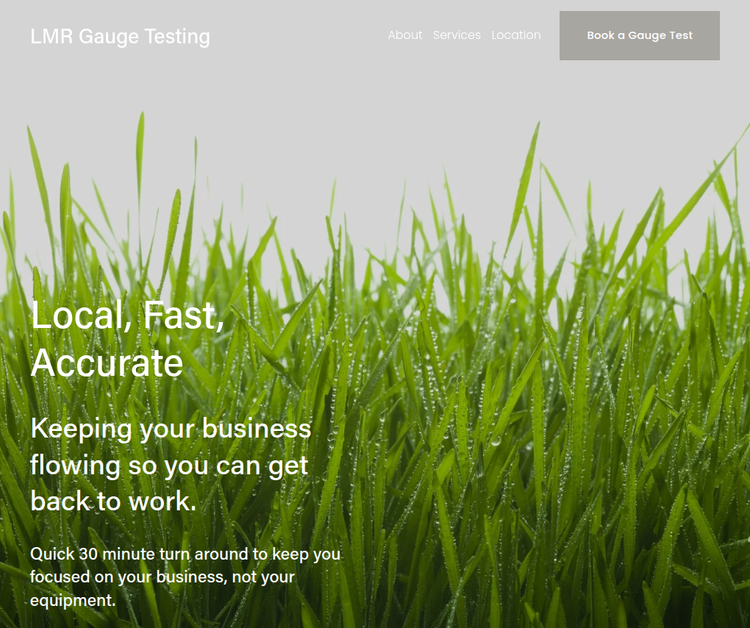The image size is (750, 628).
Task: Click the 'Local, Fast,' headline line
Action: pyautogui.click(x=128, y=315)
